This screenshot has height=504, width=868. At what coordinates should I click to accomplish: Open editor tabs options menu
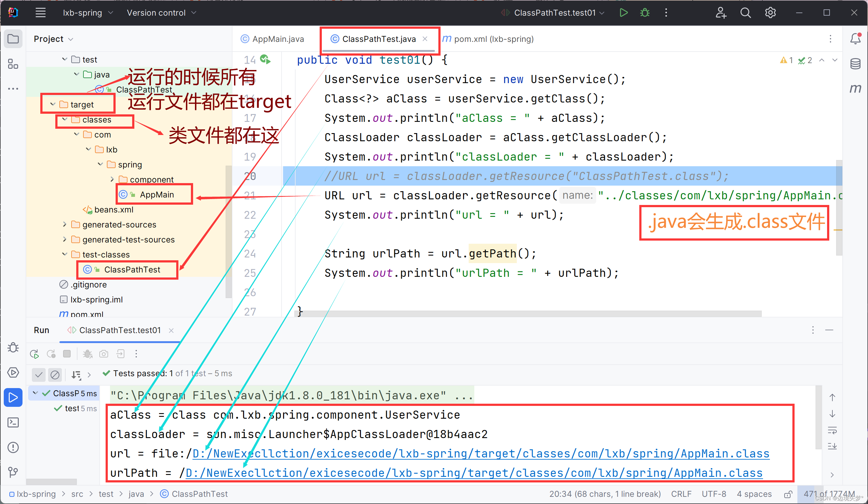tap(830, 39)
